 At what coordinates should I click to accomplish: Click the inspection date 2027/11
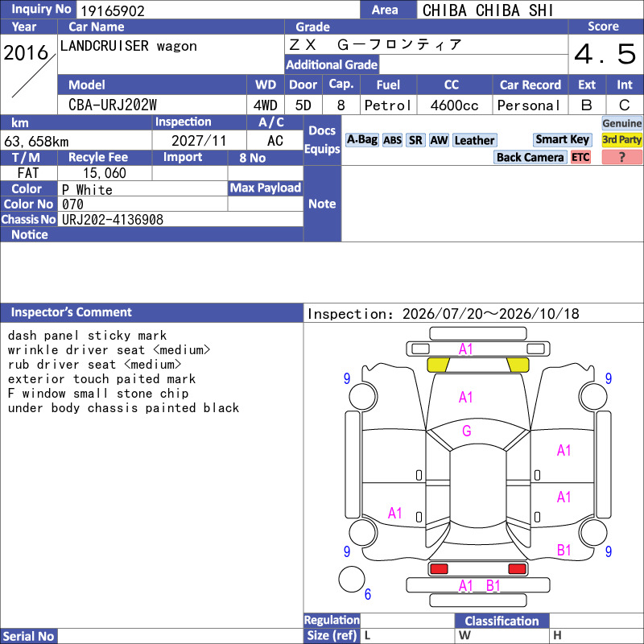(x=199, y=141)
